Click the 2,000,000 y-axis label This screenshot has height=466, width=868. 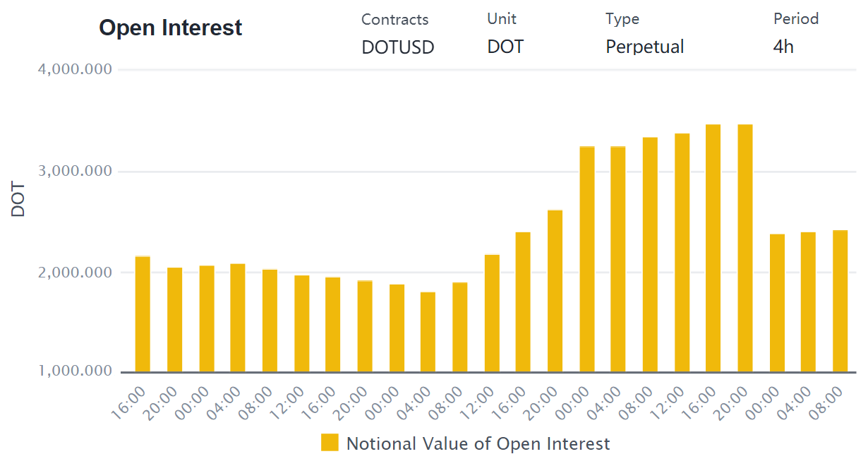73,273
